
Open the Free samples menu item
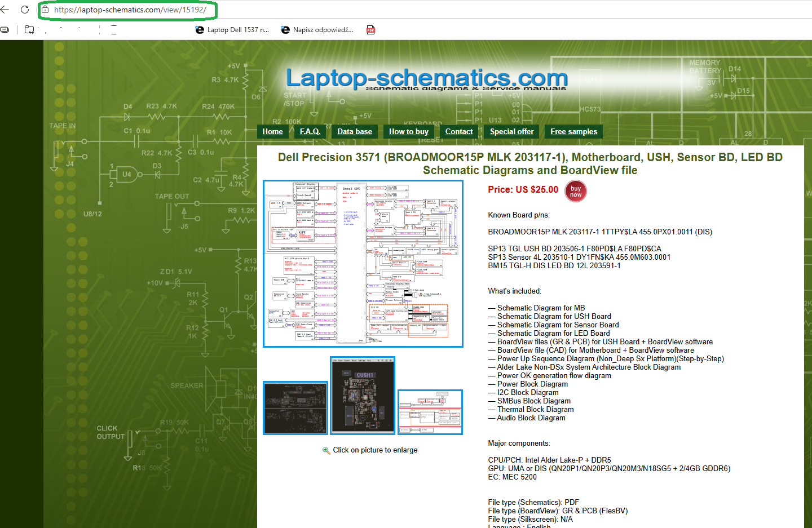[574, 131]
